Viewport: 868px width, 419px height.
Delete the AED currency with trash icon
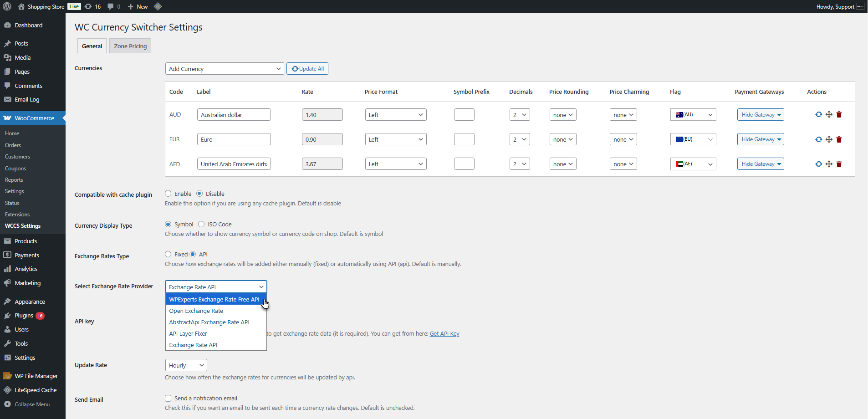point(839,164)
